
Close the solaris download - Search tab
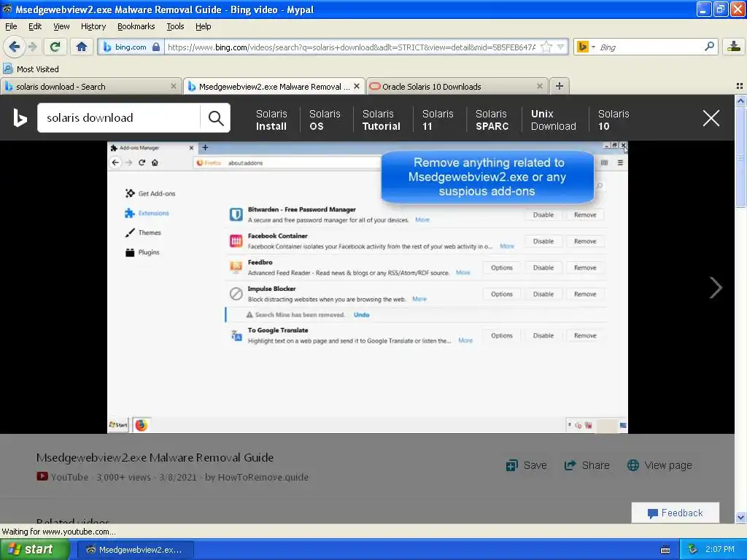click(174, 86)
